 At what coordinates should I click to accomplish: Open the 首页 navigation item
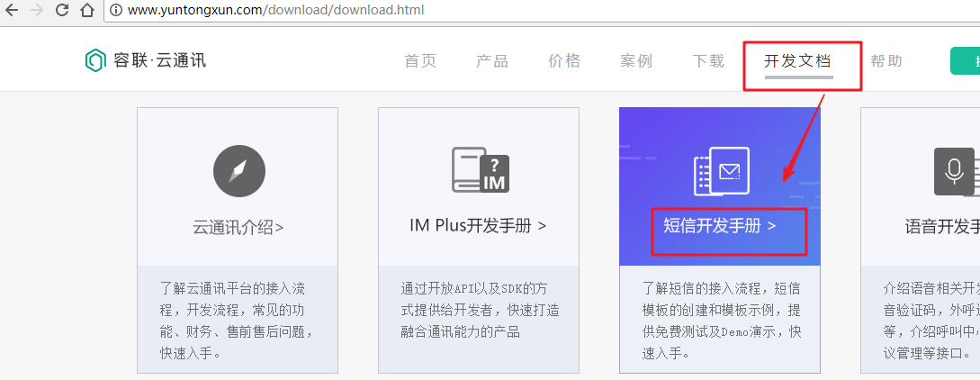click(420, 61)
